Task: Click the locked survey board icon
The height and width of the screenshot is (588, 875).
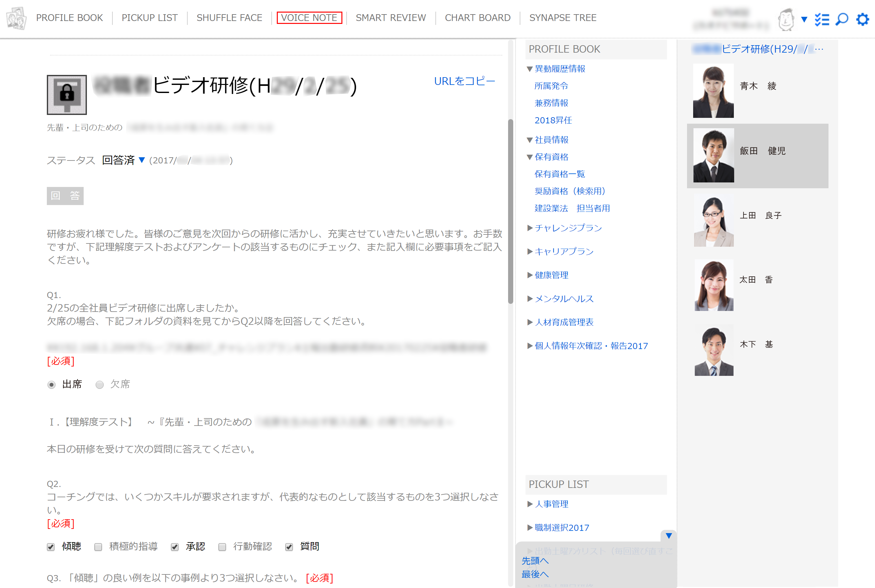Action: click(67, 95)
